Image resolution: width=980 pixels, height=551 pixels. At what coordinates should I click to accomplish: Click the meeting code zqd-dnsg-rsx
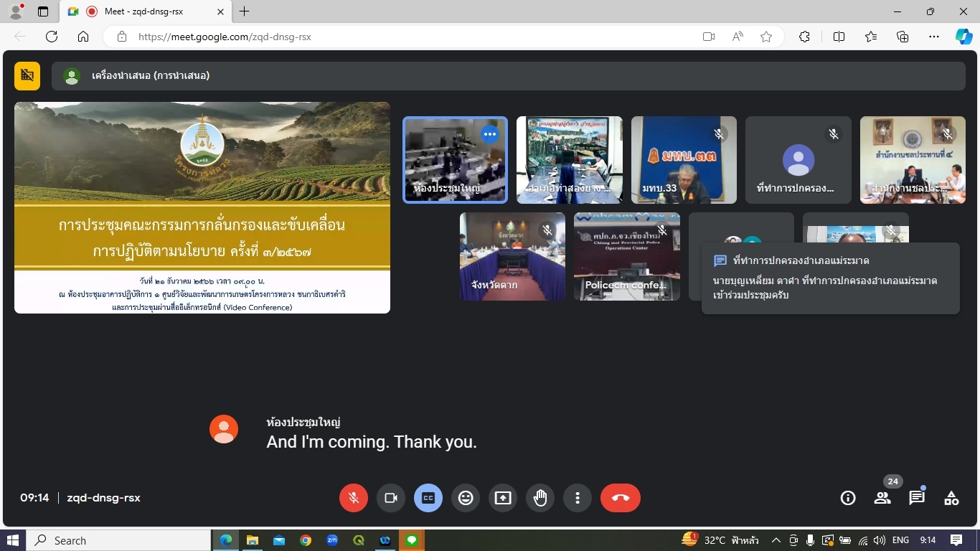tap(103, 498)
